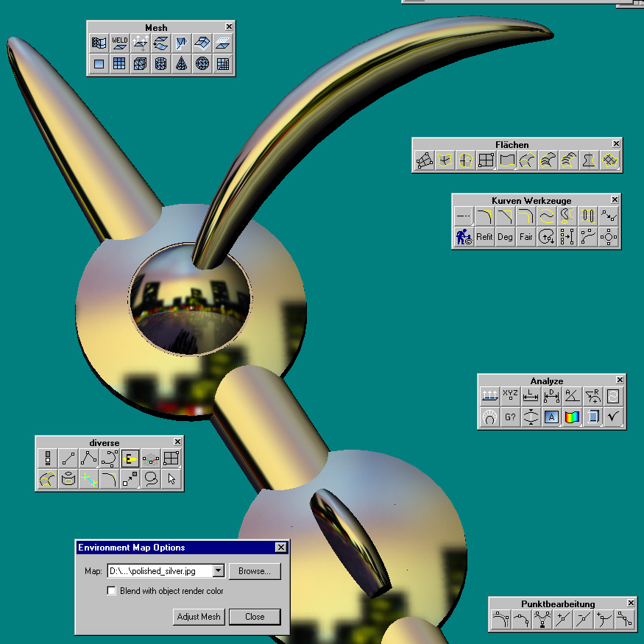Click the angle measurement icon in Analyze
The width and height of the screenshot is (644, 644).
tap(572, 397)
